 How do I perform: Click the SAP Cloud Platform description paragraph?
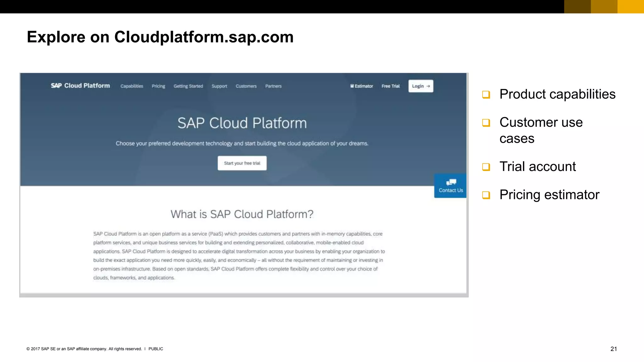coord(239,256)
